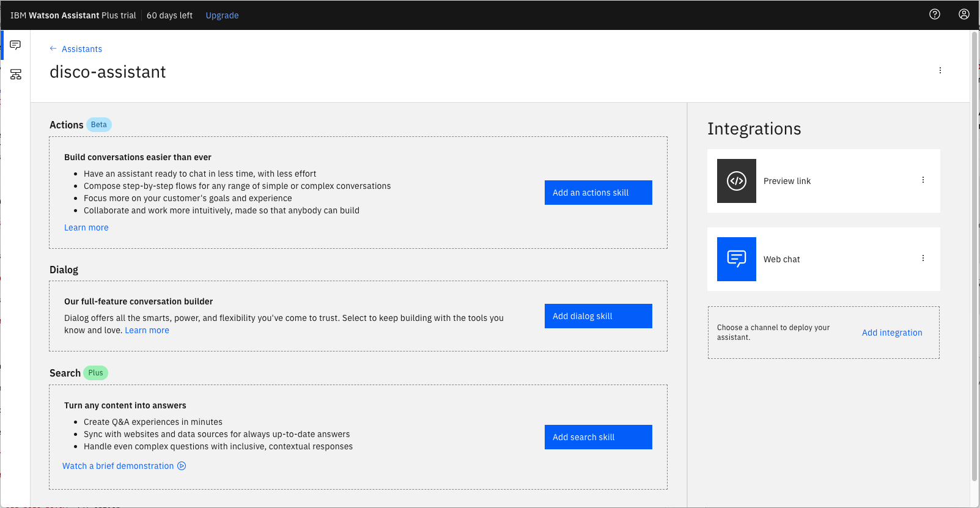Image resolution: width=980 pixels, height=508 pixels.
Task: Click IBM Watson Assistant Plus trial title
Action: 73,15
